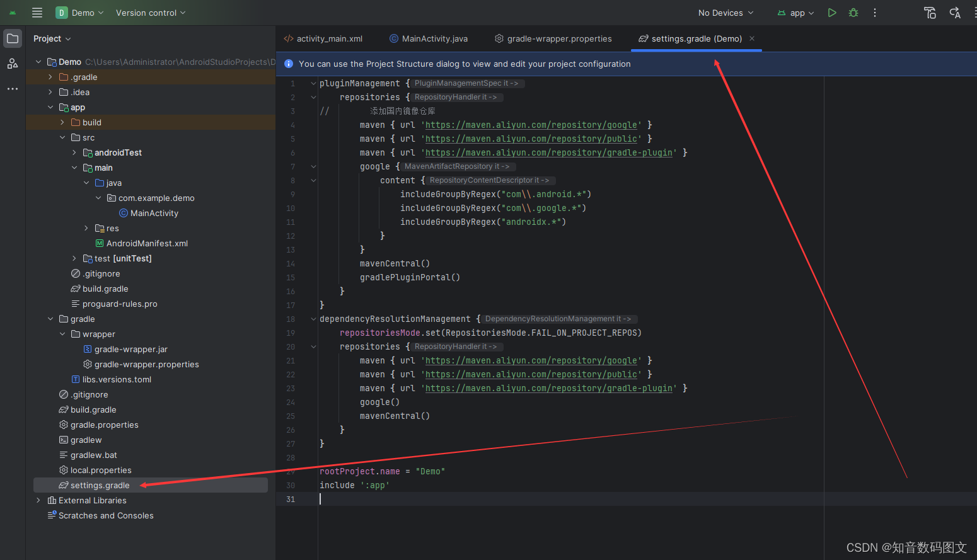This screenshot has height=560, width=977.
Task: Collapse the repositories block at line 2
Action: coord(313,96)
